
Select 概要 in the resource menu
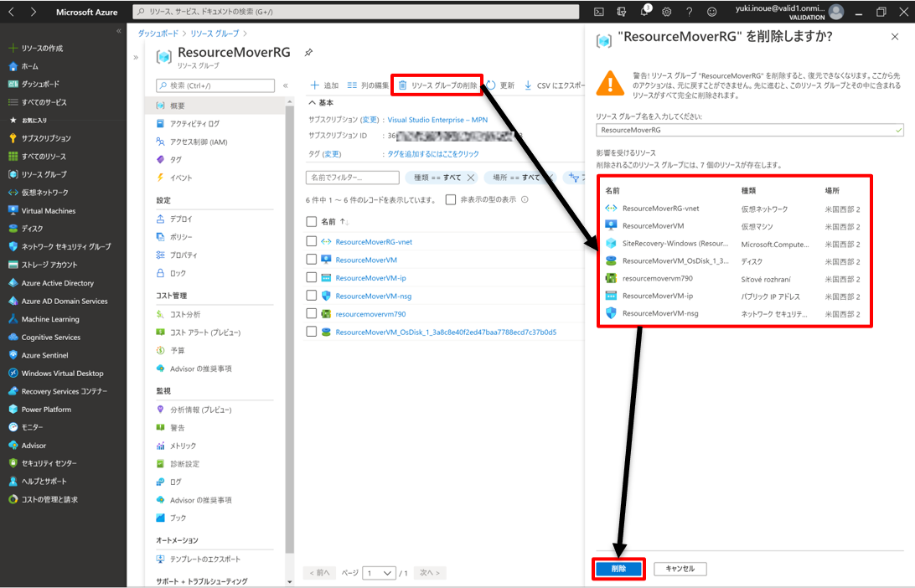(x=215, y=106)
